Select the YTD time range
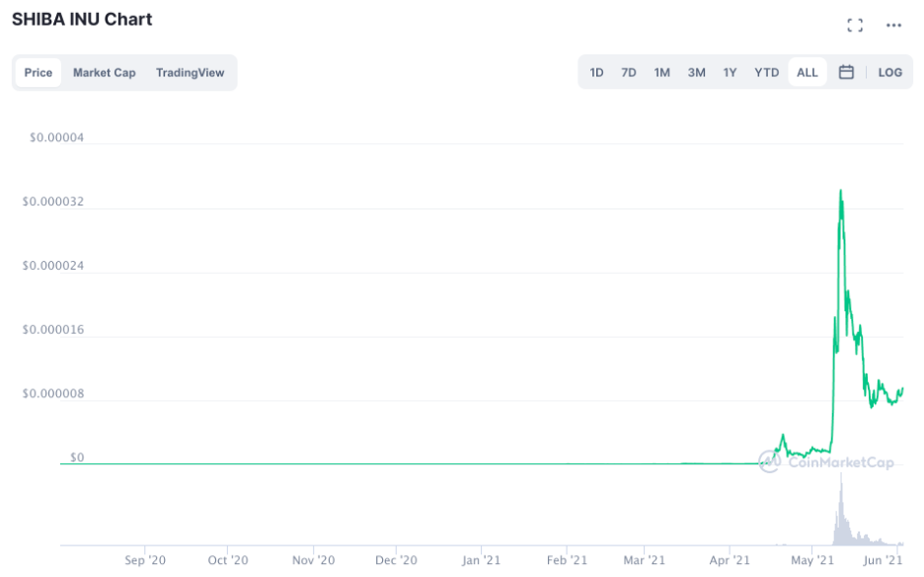The width and height of the screenshot is (924, 577). (x=767, y=72)
